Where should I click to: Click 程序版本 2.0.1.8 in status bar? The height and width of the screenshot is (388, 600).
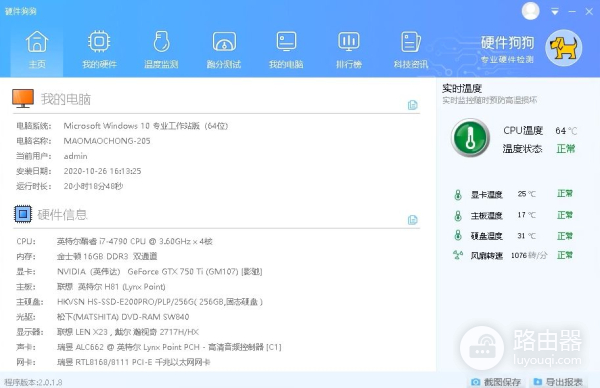pyautogui.click(x=33, y=382)
